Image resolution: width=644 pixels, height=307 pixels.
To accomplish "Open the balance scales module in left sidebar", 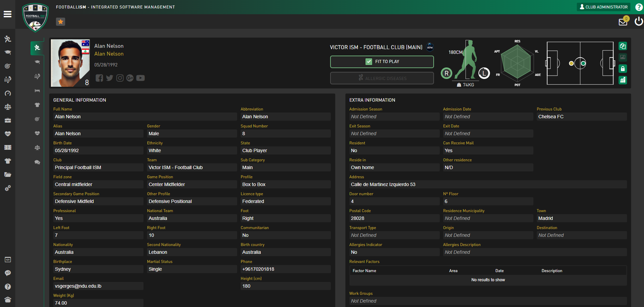I will (7, 107).
